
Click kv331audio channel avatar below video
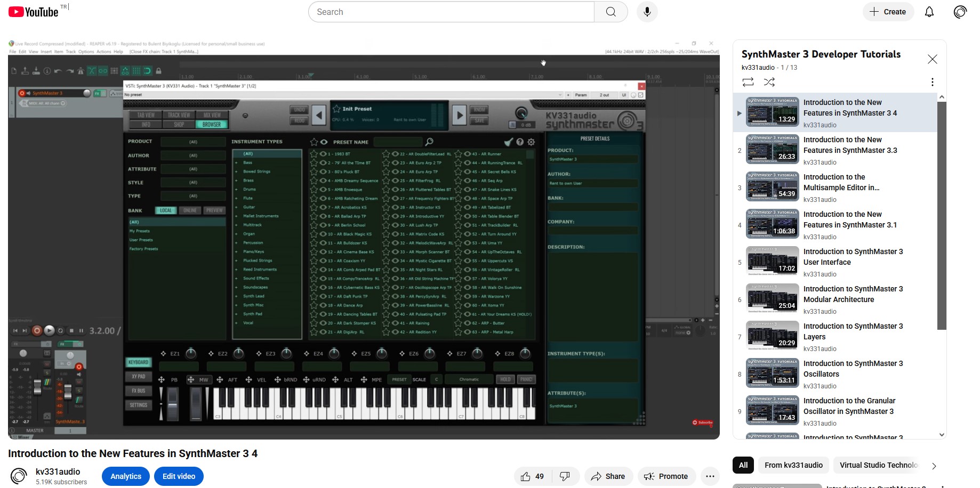tap(19, 476)
